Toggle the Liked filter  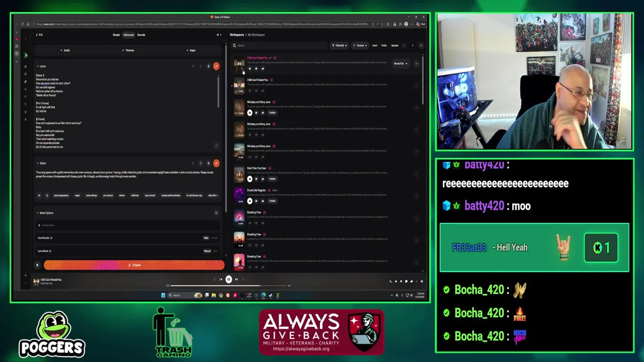tap(374, 45)
